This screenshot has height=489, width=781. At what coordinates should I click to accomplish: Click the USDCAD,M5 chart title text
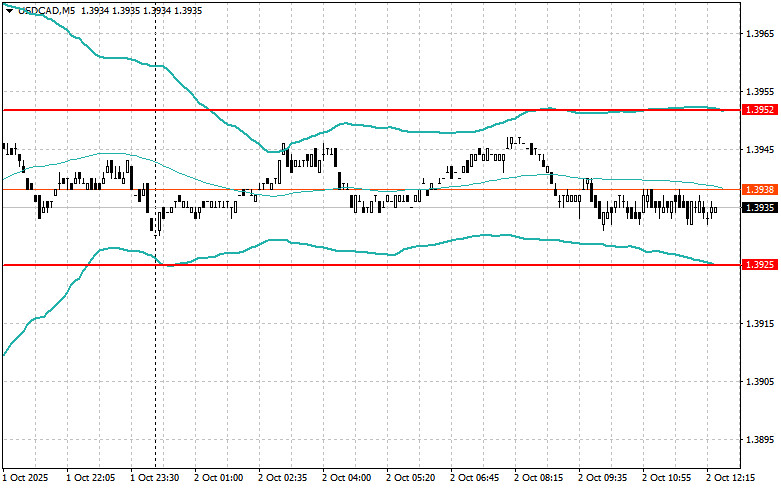point(46,10)
